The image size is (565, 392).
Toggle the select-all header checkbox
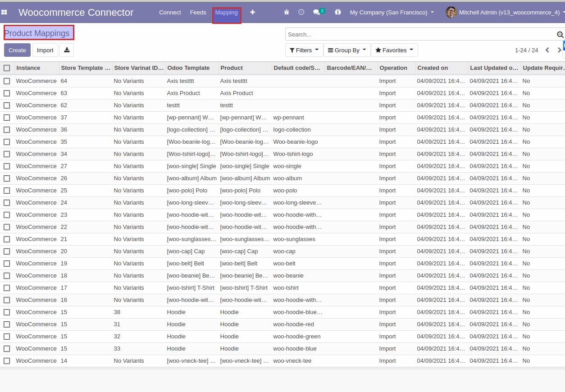point(7,68)
